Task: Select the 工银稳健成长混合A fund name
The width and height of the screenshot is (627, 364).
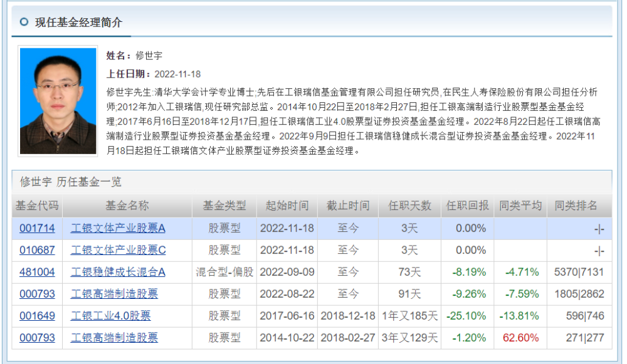Action: coord(118,272)
